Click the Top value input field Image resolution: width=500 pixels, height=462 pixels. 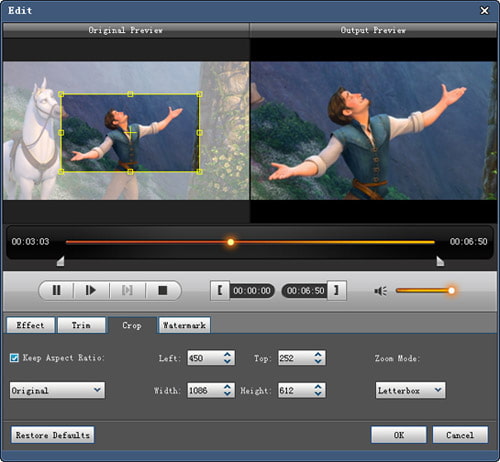(296, 358)
